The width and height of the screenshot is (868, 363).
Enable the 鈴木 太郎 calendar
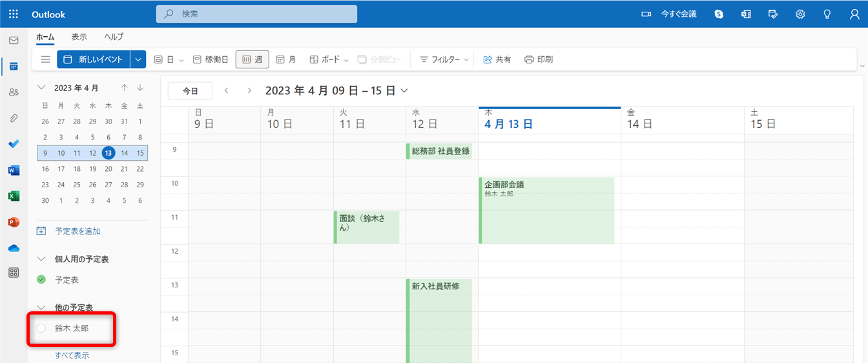point(41,328)
